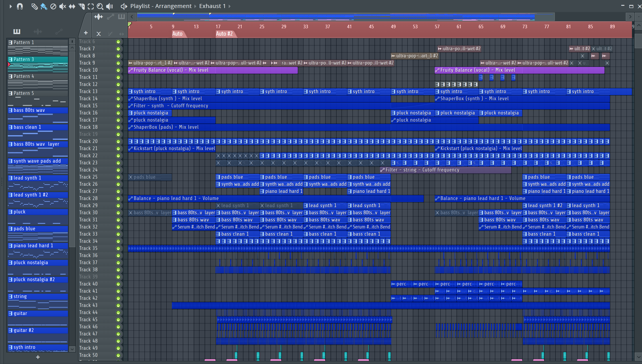
Task: Click the Track 28 header label
Action: [x=88, y=198]
